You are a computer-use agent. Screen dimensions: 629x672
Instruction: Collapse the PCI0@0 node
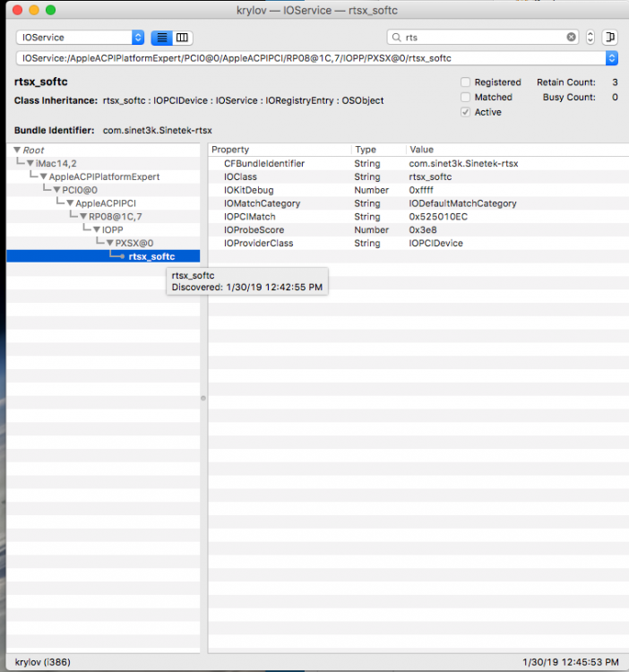coord(57,190)
